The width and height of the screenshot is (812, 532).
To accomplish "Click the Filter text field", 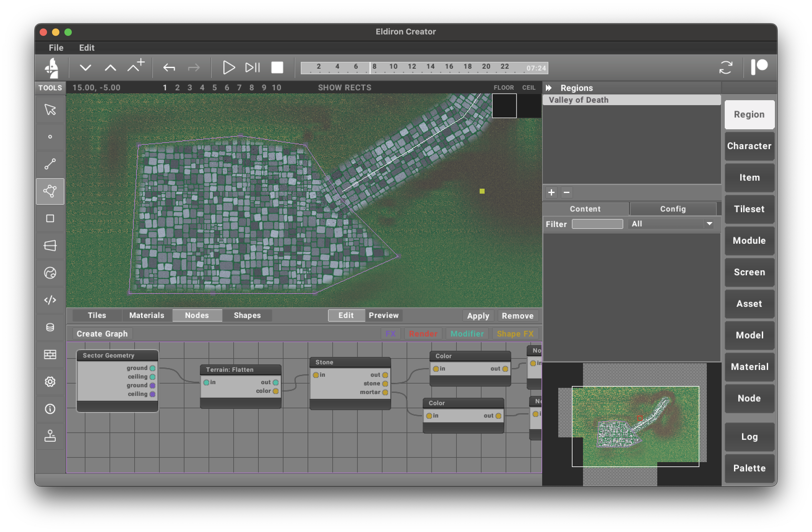I will pos(597,224).
